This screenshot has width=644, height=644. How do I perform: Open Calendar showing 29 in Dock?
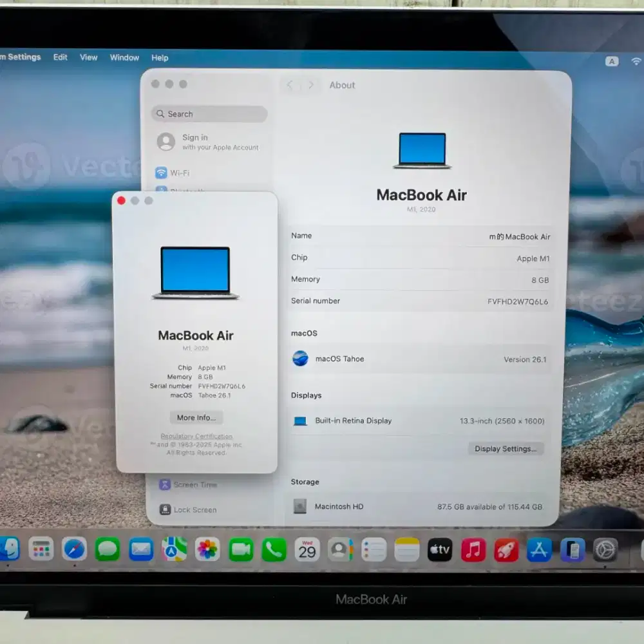(x=307, y=549)
